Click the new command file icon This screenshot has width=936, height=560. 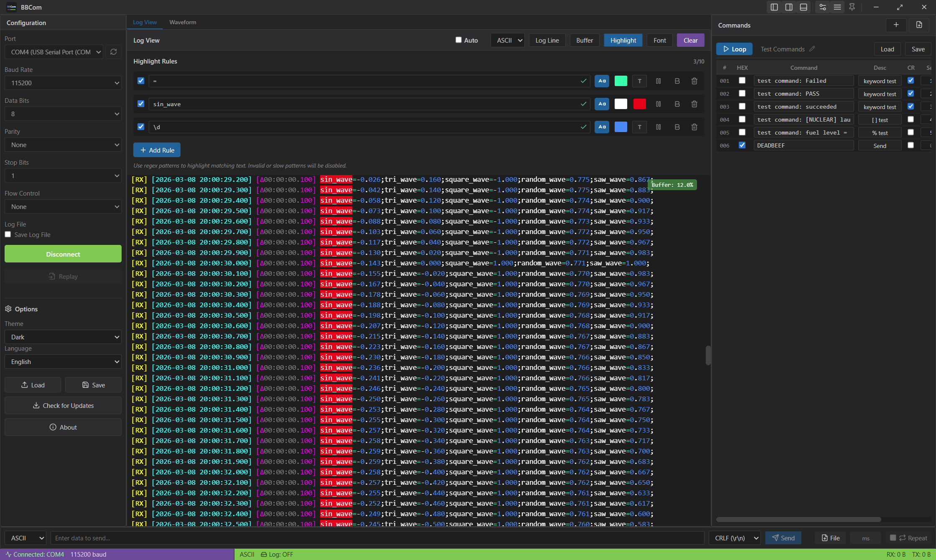919,25
